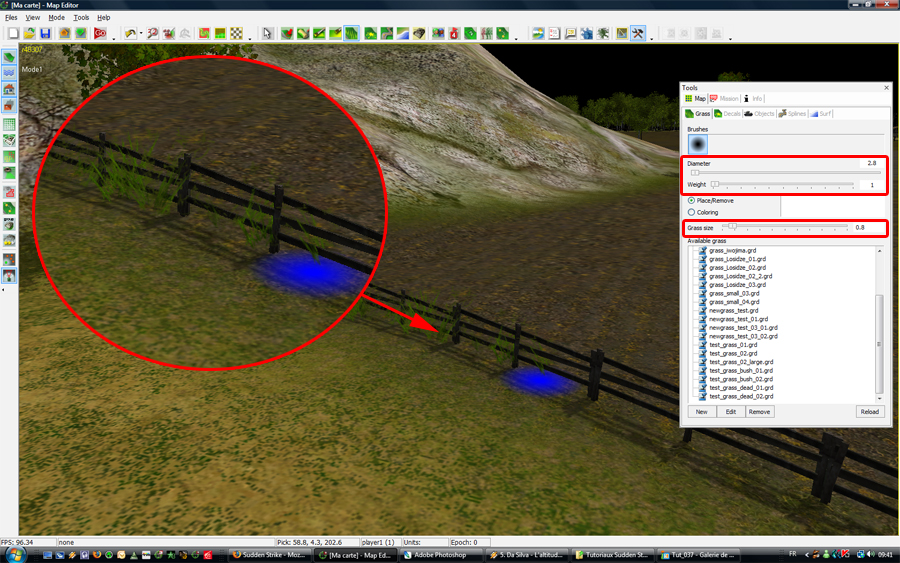This screenshot has width=900, height=563.
Task: Click the New file icon in toolbar
Action: (x=13, y=33)
